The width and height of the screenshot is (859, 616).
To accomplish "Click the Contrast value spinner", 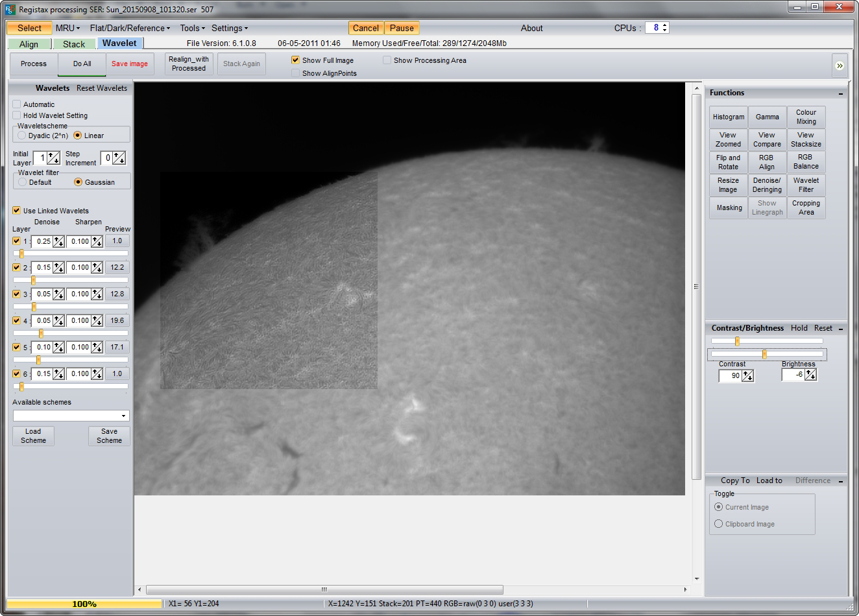I will point(748,375).
